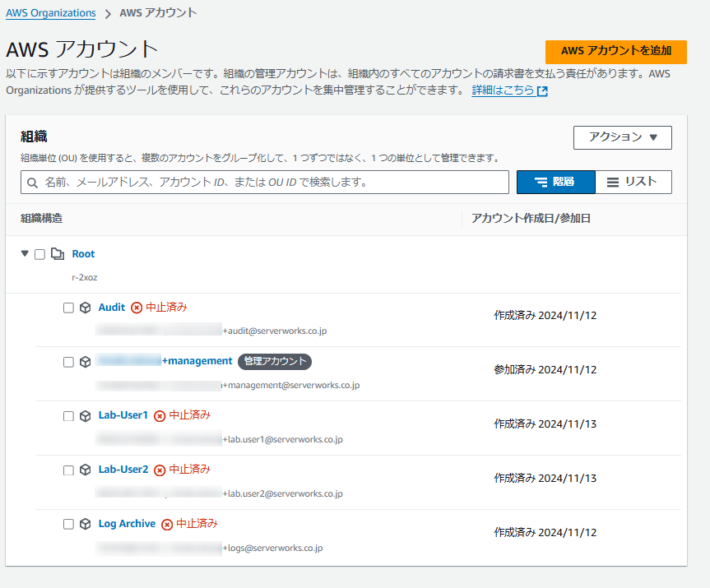Image resolution: width=710 pixels, height=588 pixels.
Task: Click the 参加済み 2024/11/12 date text
Action: (x=545, y=370)
